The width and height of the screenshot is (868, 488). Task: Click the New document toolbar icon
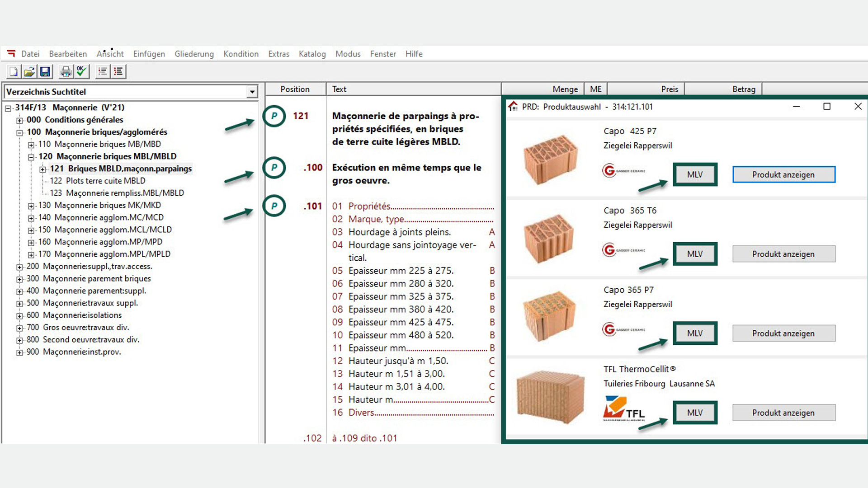14,71
